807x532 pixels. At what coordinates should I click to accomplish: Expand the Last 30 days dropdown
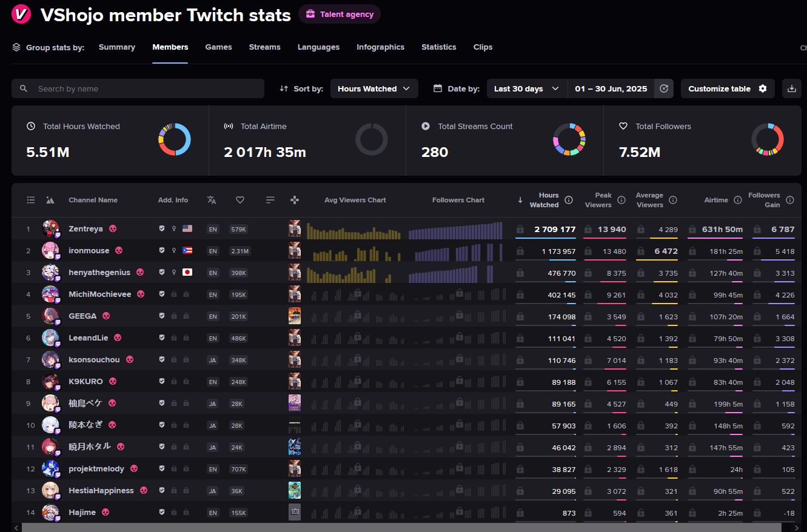pyautogui.click(x=527, y=88)
